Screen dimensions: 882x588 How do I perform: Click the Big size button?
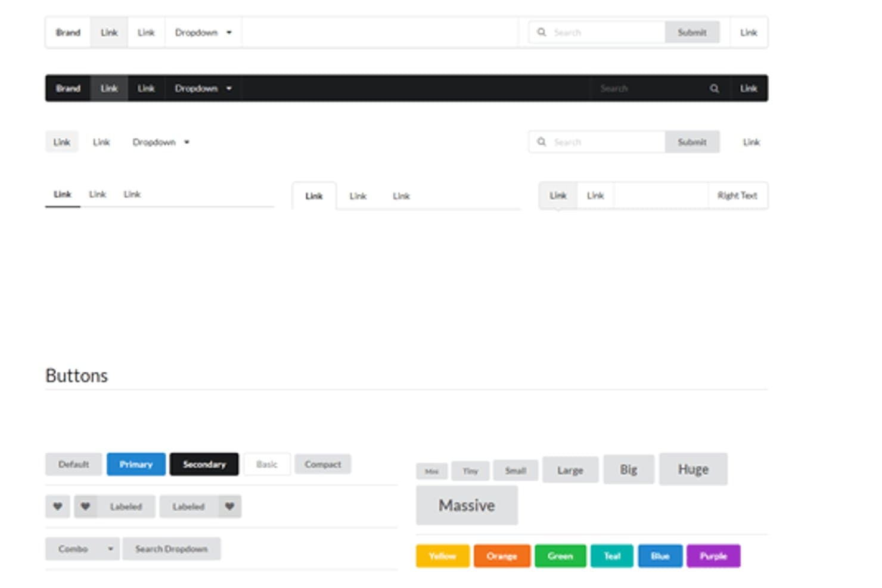click(x=629, y=469)
